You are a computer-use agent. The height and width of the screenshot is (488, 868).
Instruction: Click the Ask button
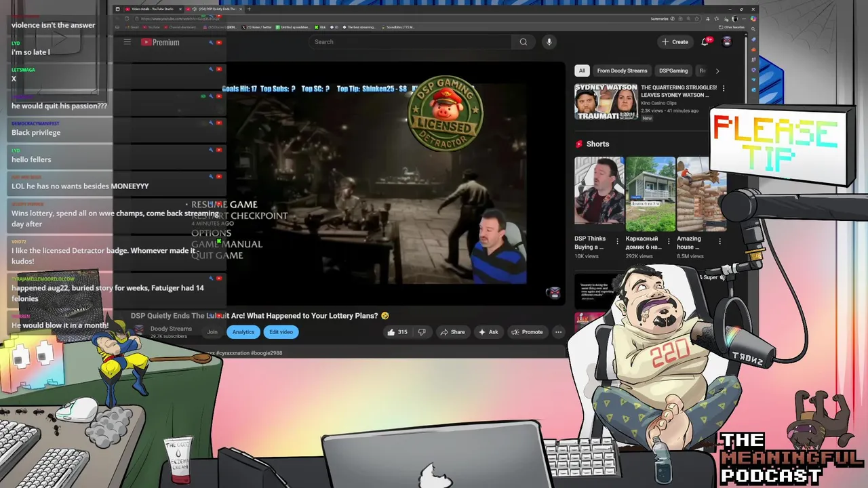click(x=488, y=332)
